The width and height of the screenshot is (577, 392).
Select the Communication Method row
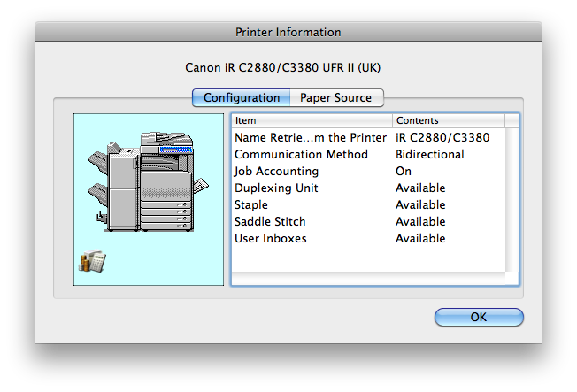click(x=369, y=155)
